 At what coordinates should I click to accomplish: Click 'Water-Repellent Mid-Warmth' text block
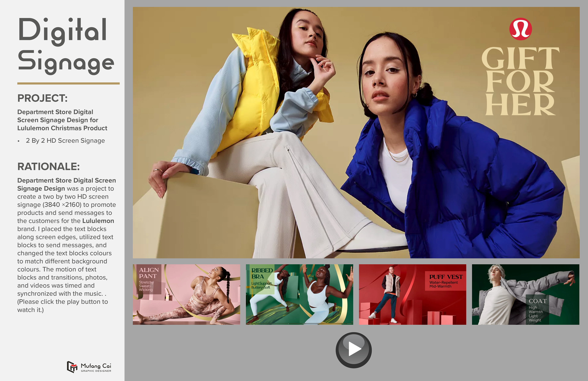[443, 284]
